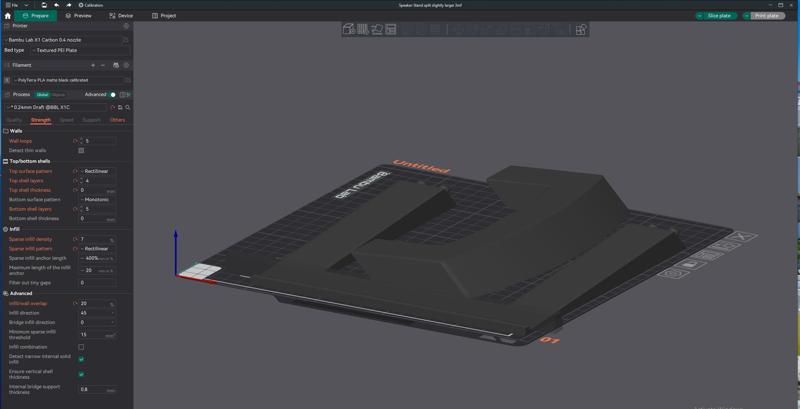This screenshot has width=800, height=409.
Task: Toggle the Detect thin walls checkbox
Action: coord(81,151)
